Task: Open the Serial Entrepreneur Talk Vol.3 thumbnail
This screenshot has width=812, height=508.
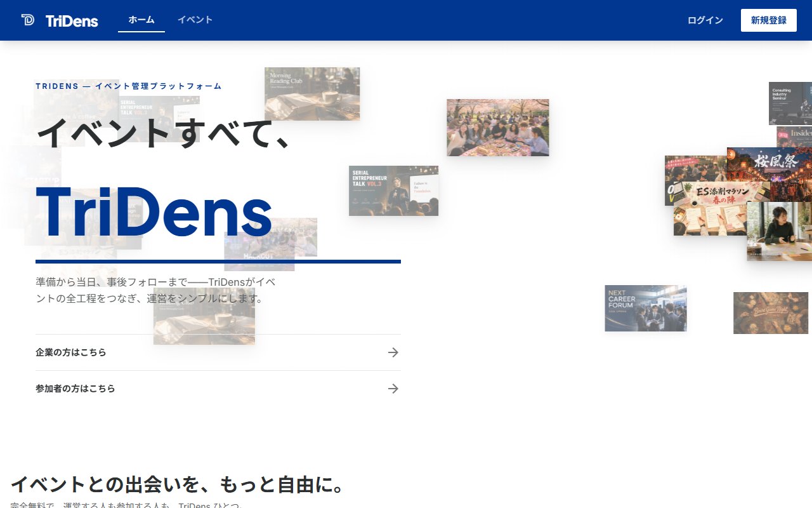Action: (x=393, y=190)
